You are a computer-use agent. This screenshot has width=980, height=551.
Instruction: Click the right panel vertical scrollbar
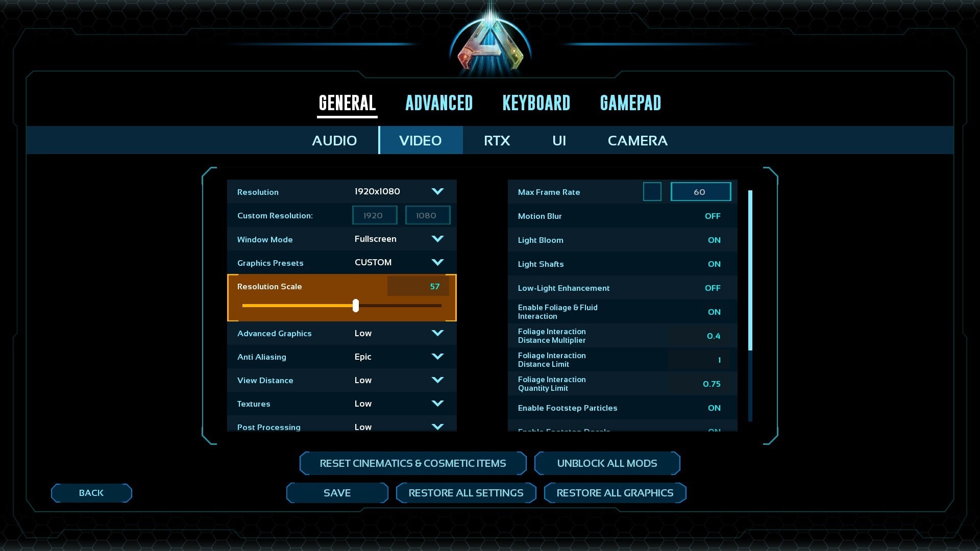tap(750, 270)
